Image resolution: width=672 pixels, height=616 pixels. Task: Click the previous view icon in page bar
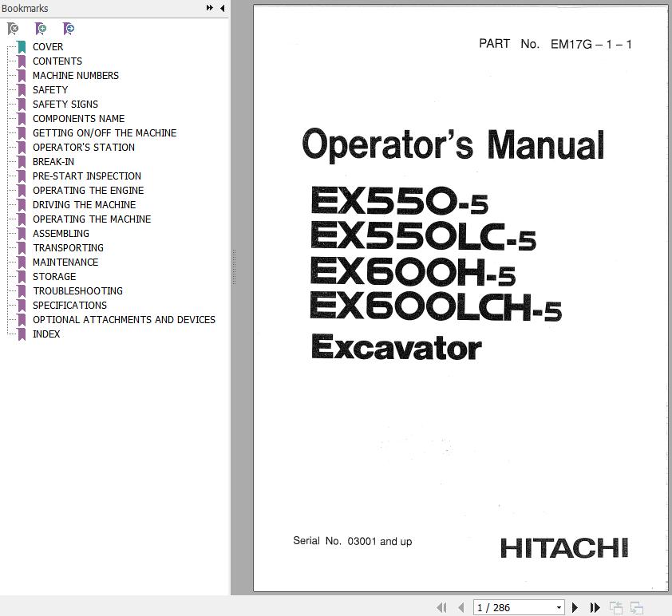pyautogui.click(x=616, y=607)
